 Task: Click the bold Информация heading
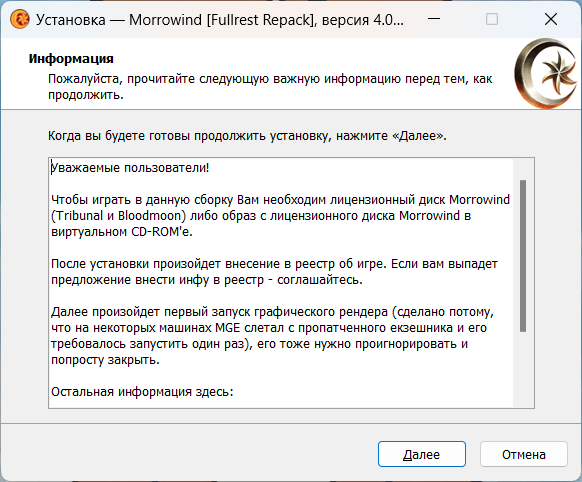click(x=71, y=59)
